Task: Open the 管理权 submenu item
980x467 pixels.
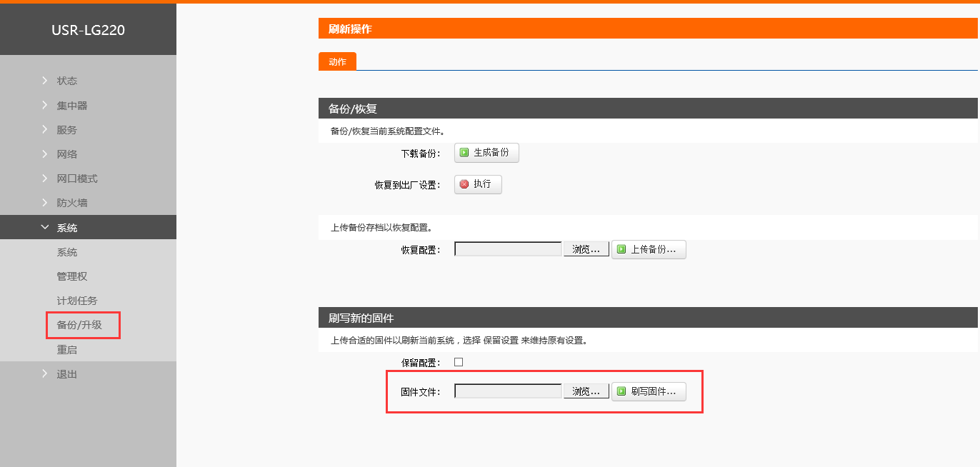Action: 71,276
